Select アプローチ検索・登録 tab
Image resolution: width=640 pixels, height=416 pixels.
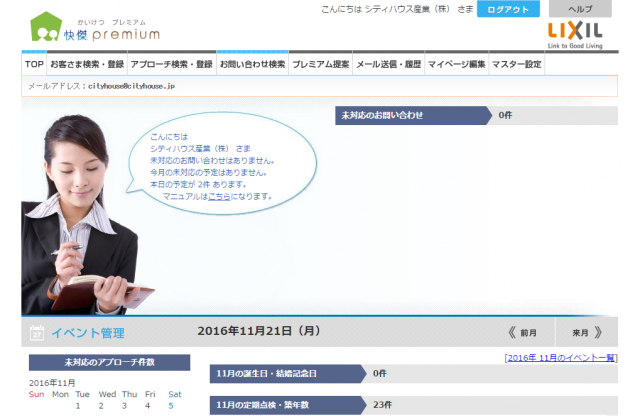171,64
